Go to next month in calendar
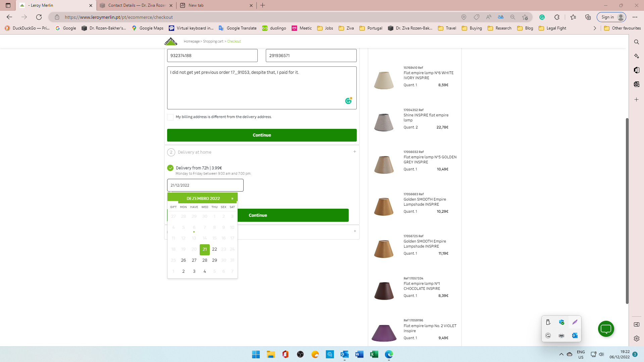The height and width of the screenshot is (362, 644). click(x=232, y=199)
